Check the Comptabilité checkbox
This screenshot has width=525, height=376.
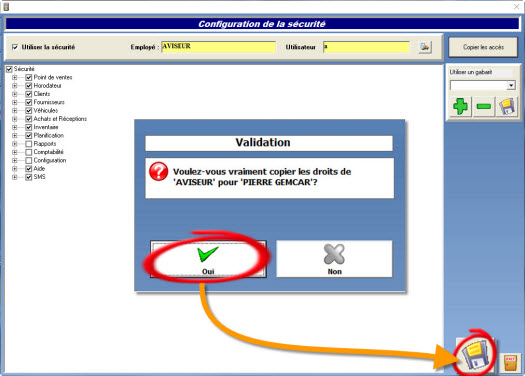(x=29, y=152)
